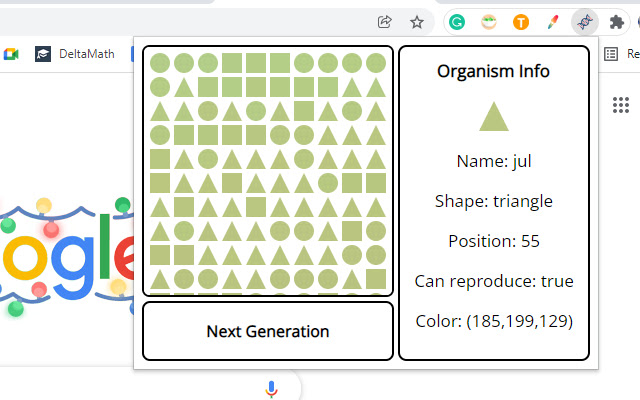Toggle the DNA helix extension icon
Screen dimensions: 640x400
584,22
